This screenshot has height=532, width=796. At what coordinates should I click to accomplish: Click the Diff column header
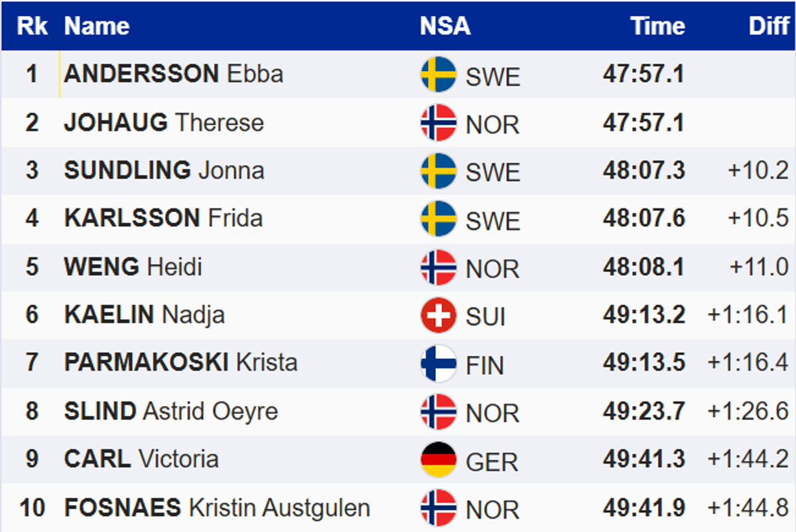[769, 26]
